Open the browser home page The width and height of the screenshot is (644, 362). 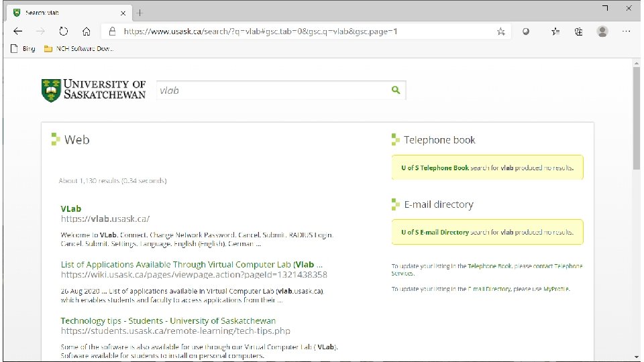[87, 32]
